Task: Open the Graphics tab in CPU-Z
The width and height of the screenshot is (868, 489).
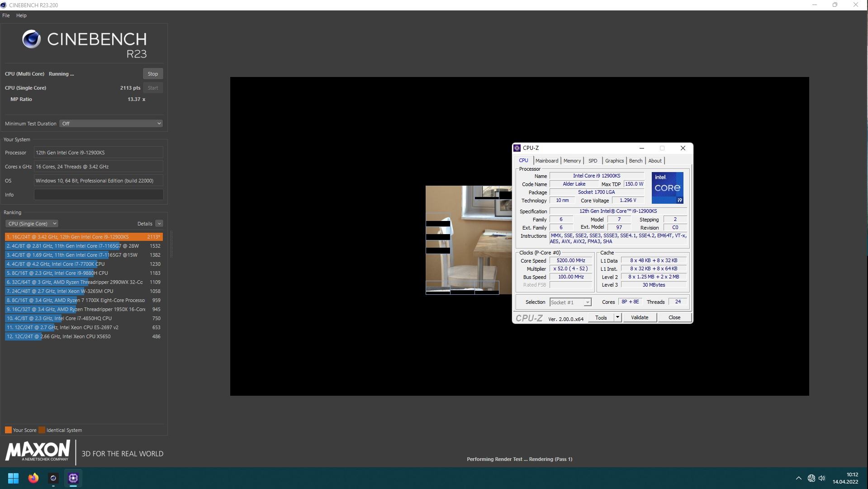Action: (614, 161)
